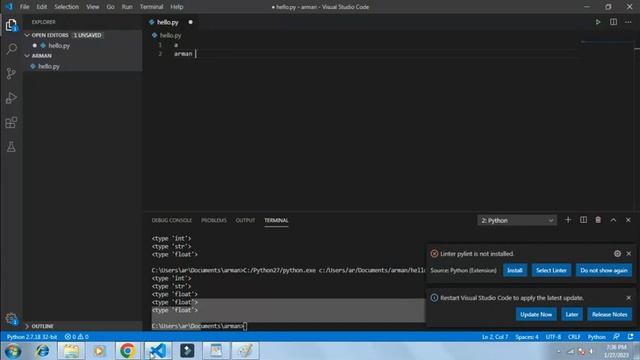Open the Windows Start button

tap(13, 351)
